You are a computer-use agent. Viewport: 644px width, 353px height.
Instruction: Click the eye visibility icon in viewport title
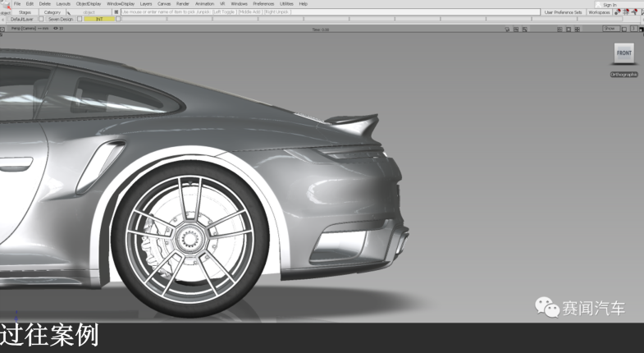(x=56, y=29)
